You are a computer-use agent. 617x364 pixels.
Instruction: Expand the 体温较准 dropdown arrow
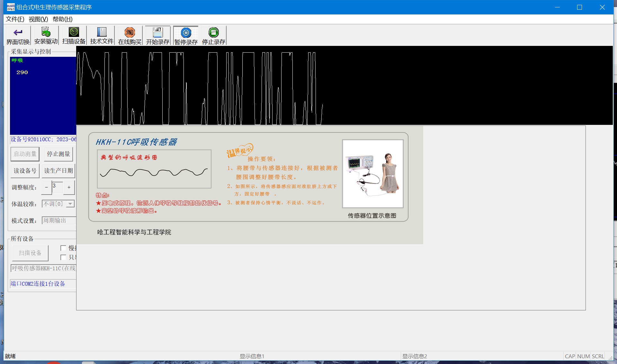coord(70,204)
